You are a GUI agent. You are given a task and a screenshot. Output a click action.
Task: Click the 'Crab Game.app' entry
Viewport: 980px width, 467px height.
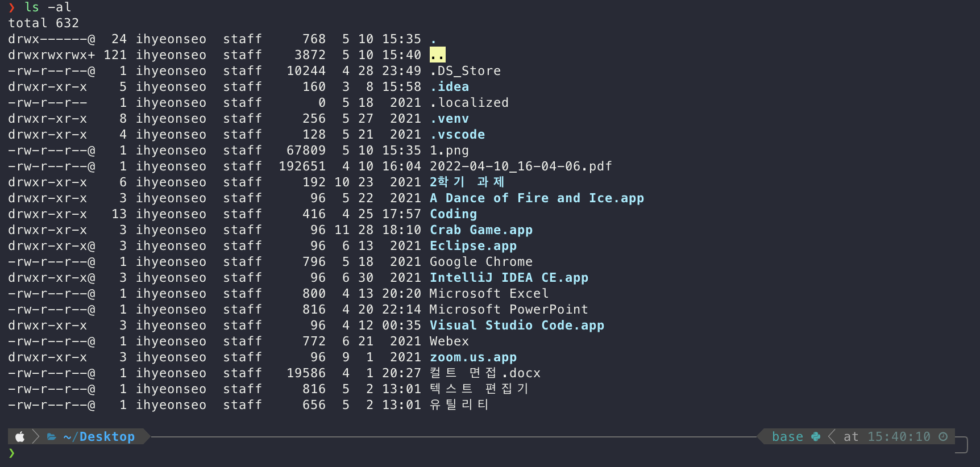tap(481, 230)
